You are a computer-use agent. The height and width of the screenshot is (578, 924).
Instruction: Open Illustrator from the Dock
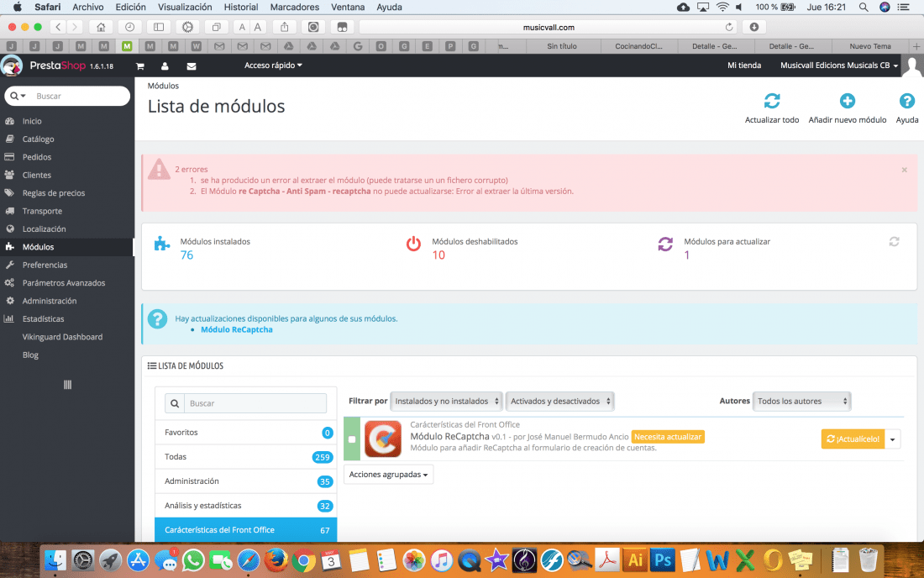tap(635, 560)
